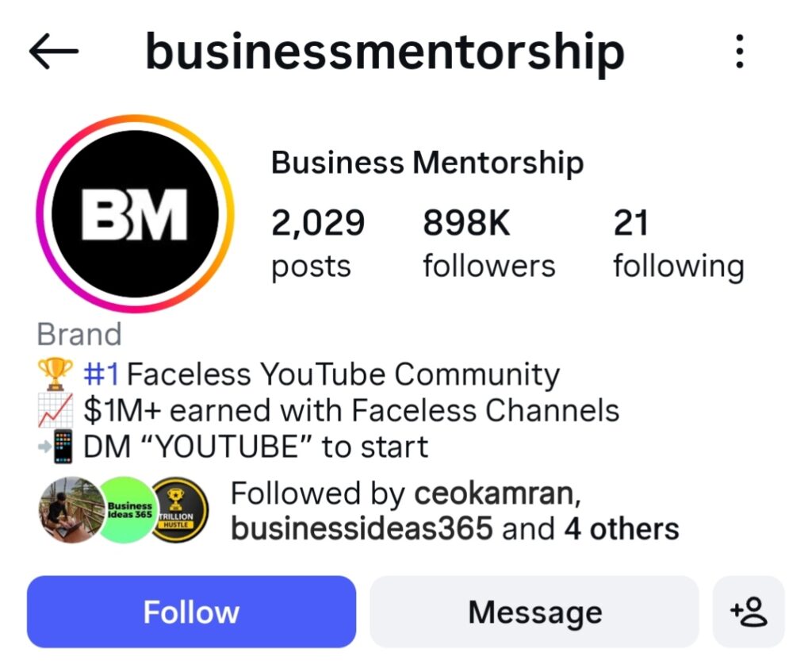Tap the suggested people add-user icon
The image size is (812, 668).
click(x=749, y=612)
